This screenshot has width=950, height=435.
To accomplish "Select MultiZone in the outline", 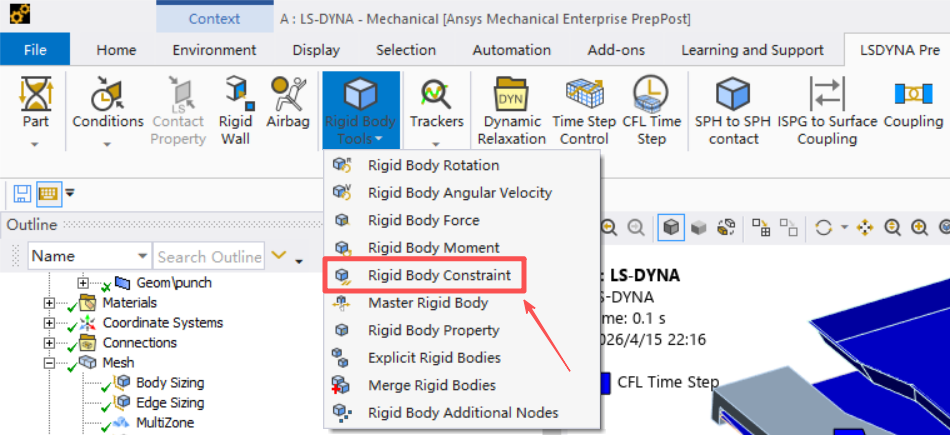I will click(165, 422).
